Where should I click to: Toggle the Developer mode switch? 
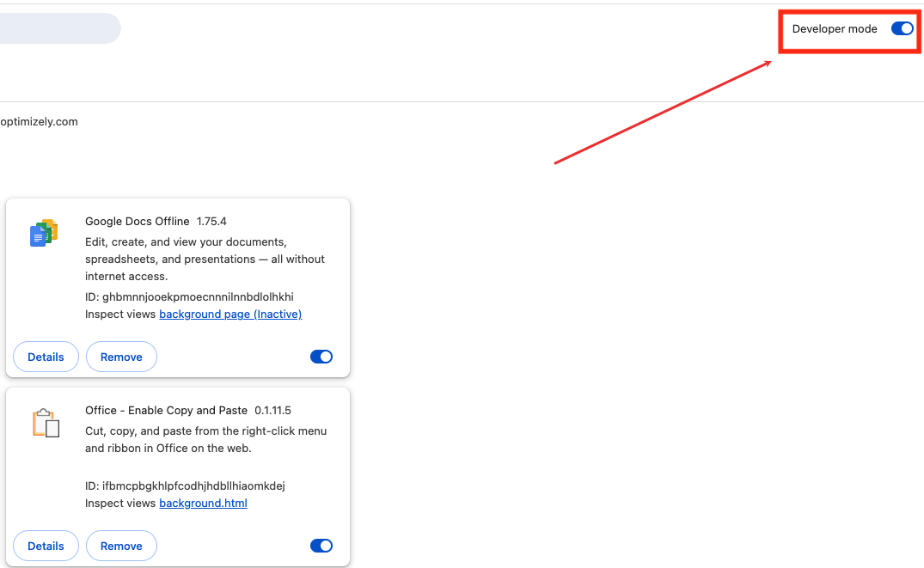pyautogui.click(x=903, y=29)
